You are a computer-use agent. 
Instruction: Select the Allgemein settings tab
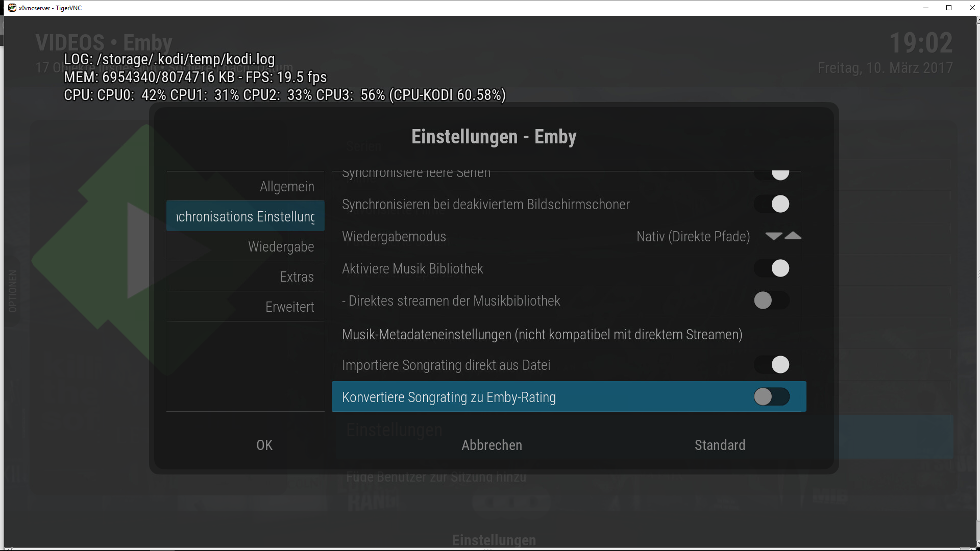point(245,186)
